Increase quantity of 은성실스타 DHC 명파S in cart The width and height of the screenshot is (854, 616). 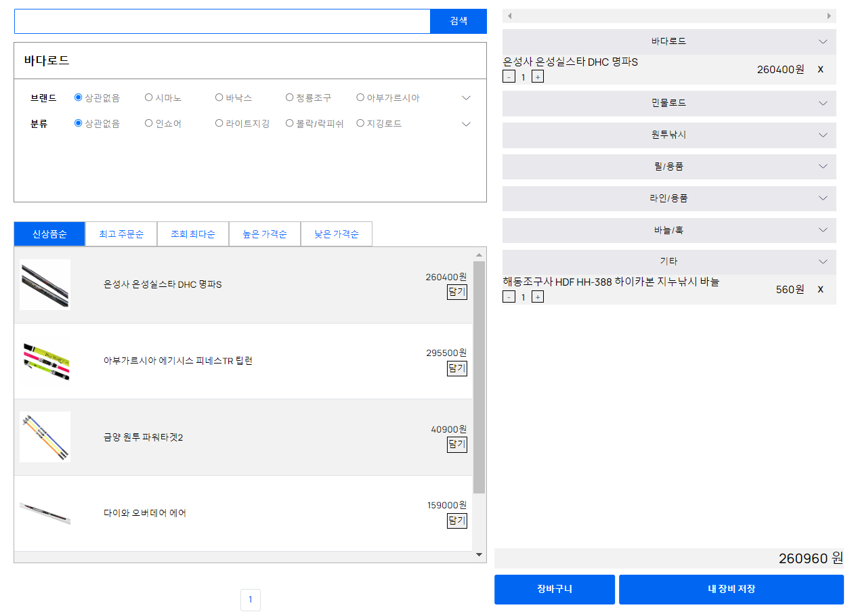tap(538, 76)
